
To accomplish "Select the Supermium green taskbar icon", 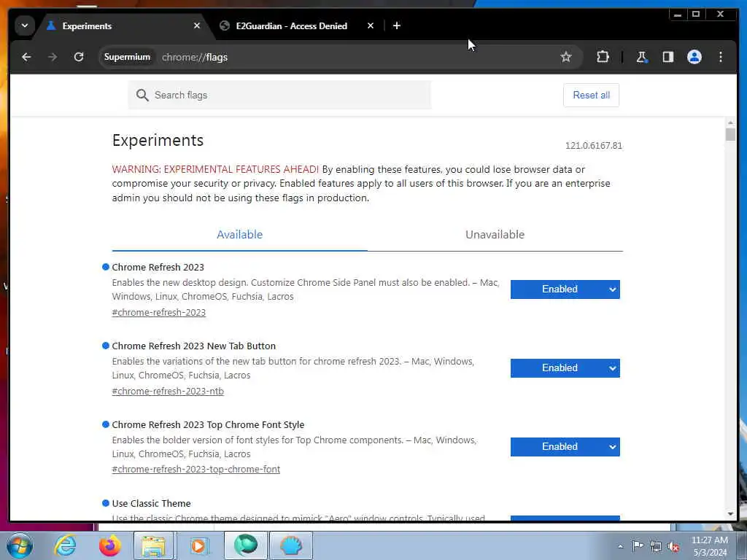I will point(246,545).
